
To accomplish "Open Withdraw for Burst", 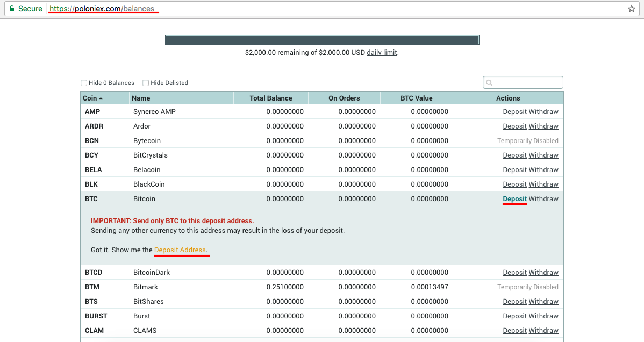I will 543,316.
